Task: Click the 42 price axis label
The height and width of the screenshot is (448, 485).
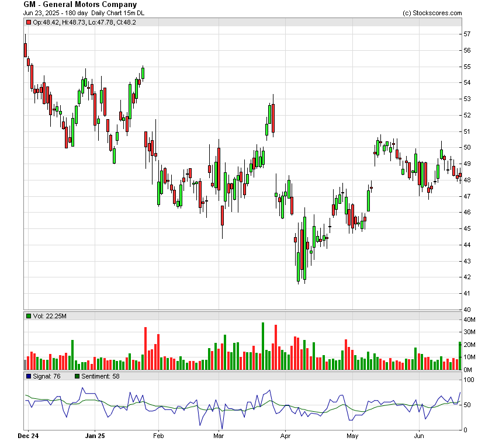Action: pos(467,277)
